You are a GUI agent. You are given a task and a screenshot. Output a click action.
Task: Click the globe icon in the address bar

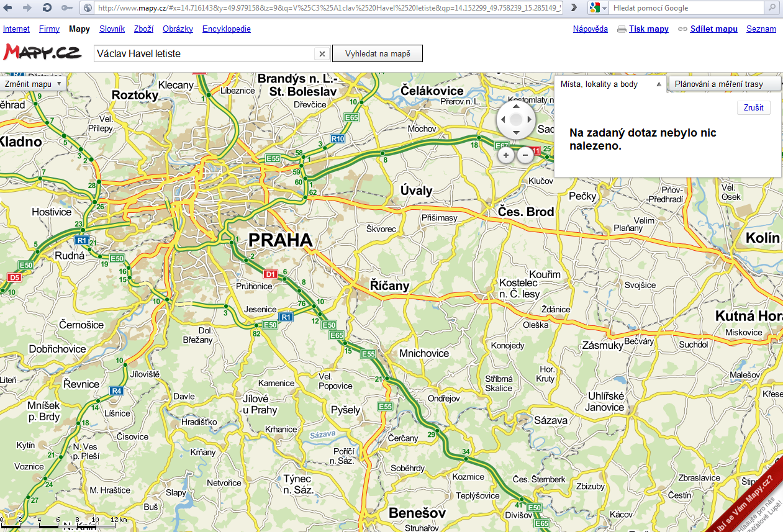pos(88,8)
